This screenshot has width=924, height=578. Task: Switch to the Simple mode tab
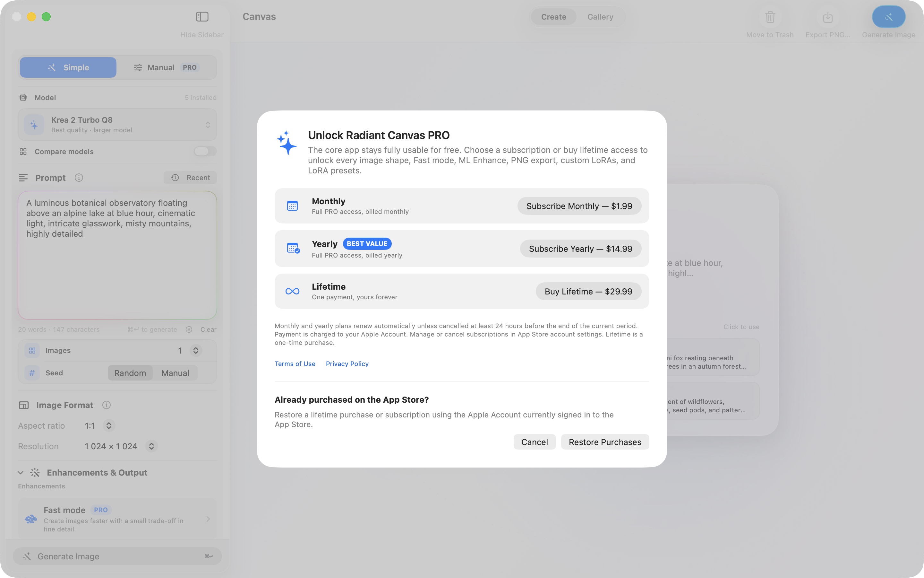click(x=68, y=67)
